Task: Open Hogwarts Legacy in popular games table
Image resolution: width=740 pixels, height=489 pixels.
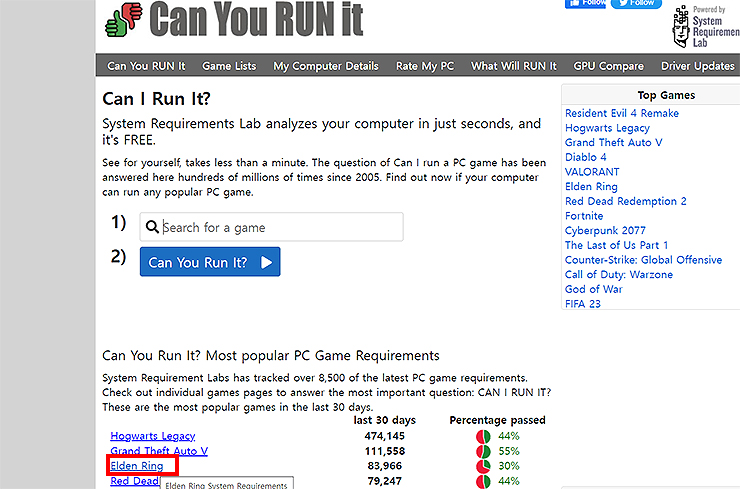Action: (153, 436)
